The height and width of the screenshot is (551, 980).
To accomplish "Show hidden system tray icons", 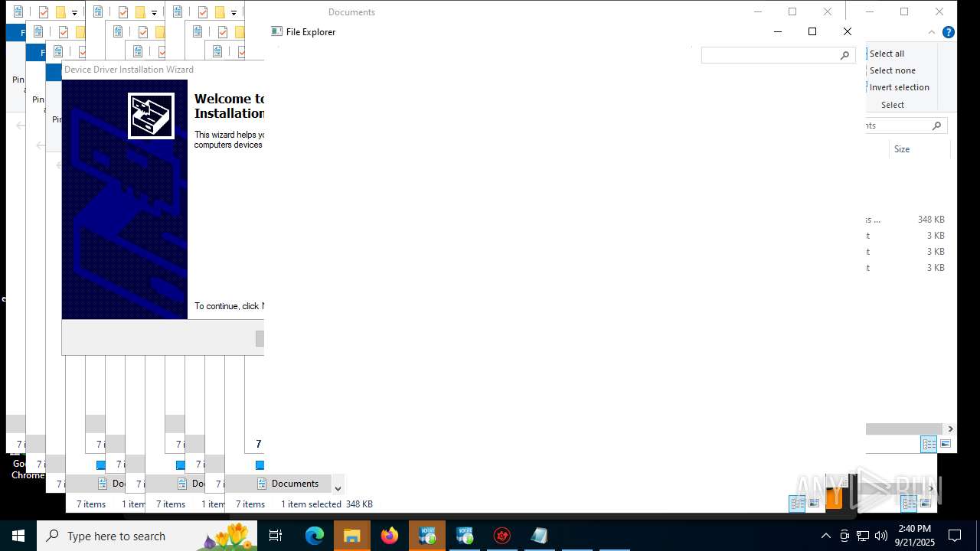I will coord(825,536).
